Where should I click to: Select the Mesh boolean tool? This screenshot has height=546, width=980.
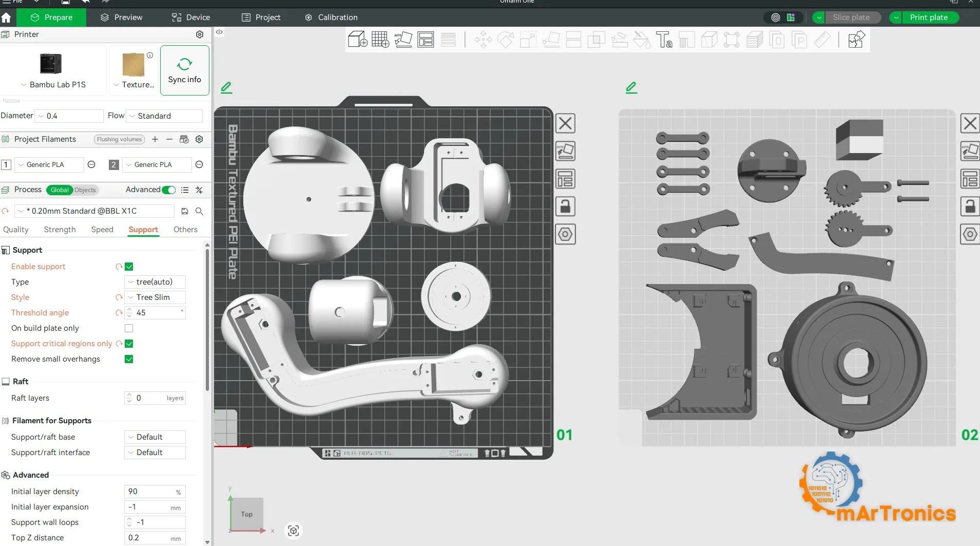[x=596, y=40]
